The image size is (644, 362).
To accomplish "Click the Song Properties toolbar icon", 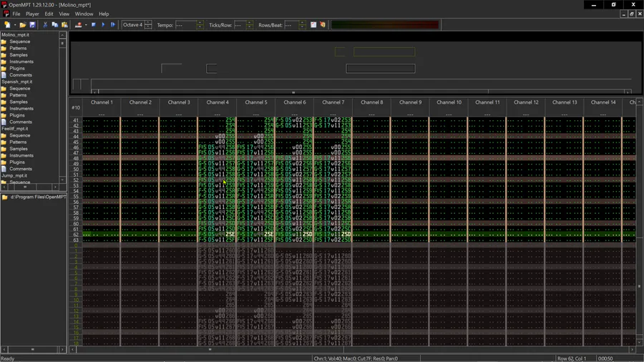I will pos(313,24).
